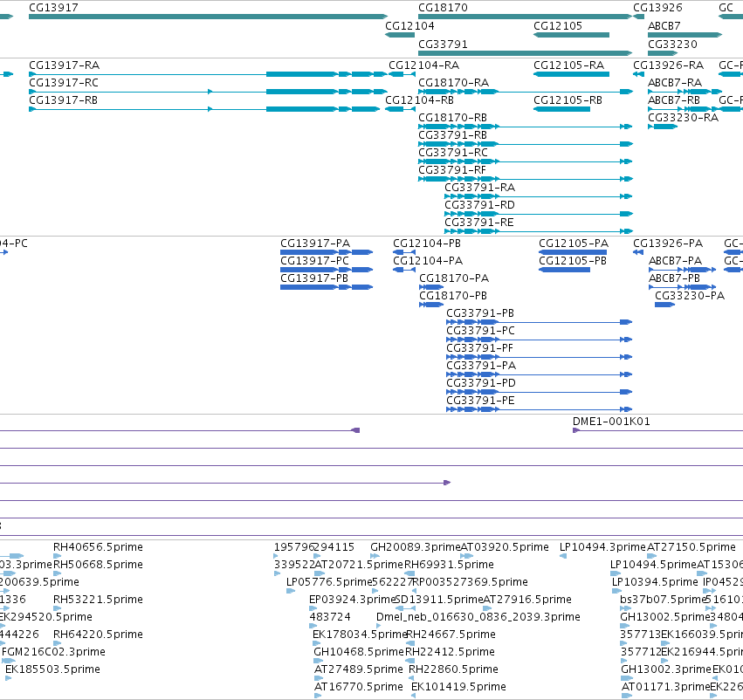Click the CG13926 gene label
The image size is (743, 700).
click(658, 8)
